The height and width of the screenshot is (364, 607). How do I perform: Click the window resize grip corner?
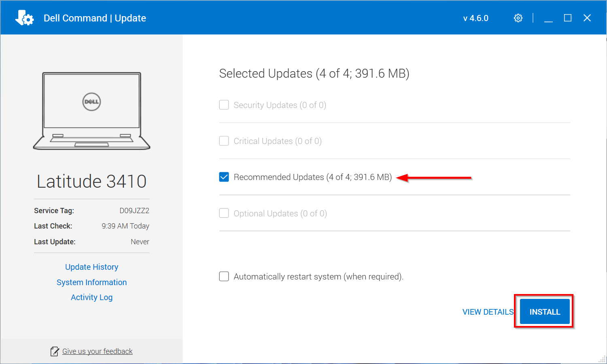coord(602,359)
